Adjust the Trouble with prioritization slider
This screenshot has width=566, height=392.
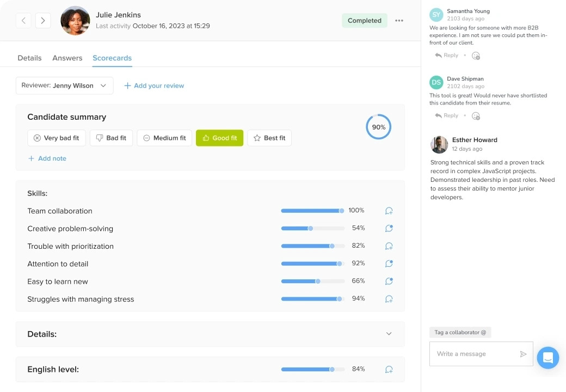[x=313, y=246]
